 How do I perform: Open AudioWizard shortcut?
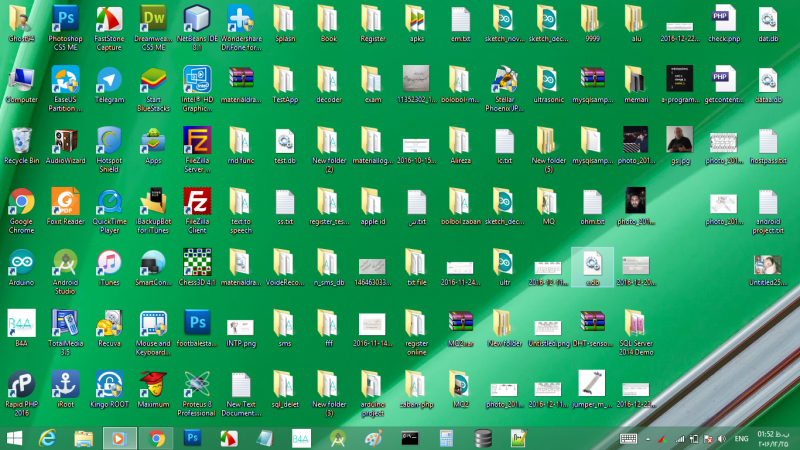point(65,146)
